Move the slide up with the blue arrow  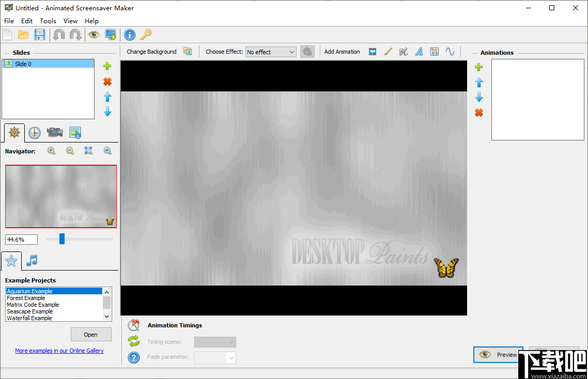(x=107, y=97)
